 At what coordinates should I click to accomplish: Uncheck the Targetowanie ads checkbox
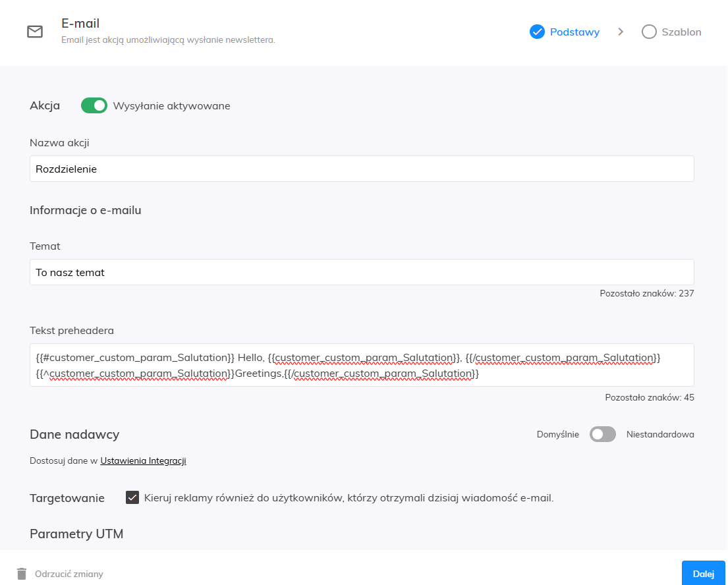[132, 497]
